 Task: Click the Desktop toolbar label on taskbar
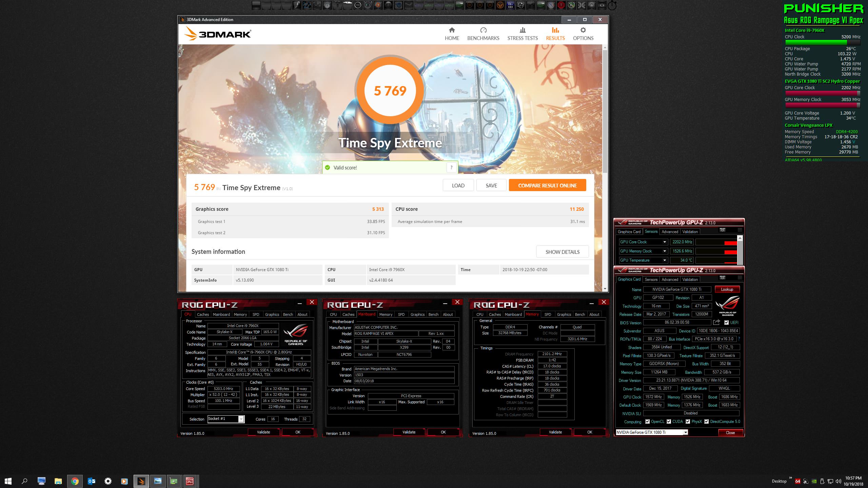click(x=779, y=481)
